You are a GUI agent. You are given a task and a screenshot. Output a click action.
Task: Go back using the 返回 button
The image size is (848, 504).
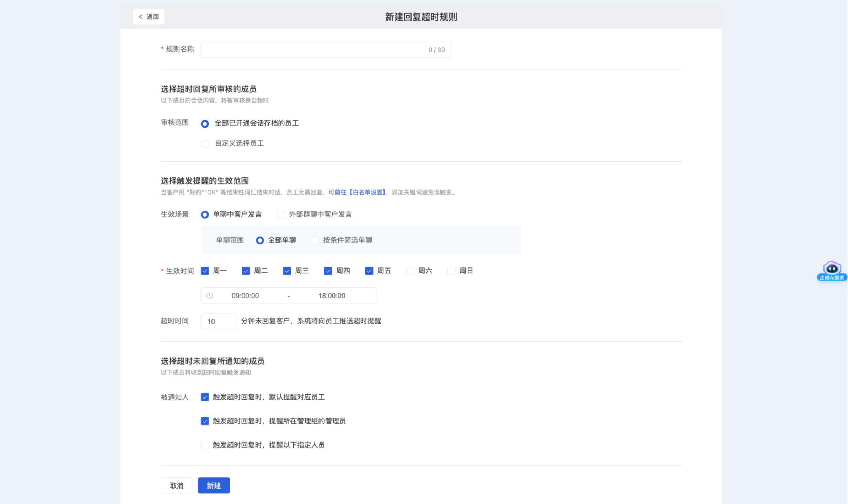tap(149, 17)
